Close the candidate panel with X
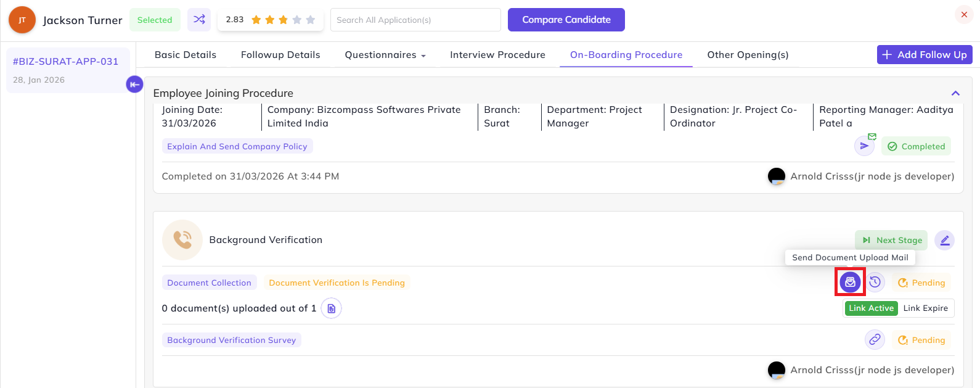 click(964, 14)
